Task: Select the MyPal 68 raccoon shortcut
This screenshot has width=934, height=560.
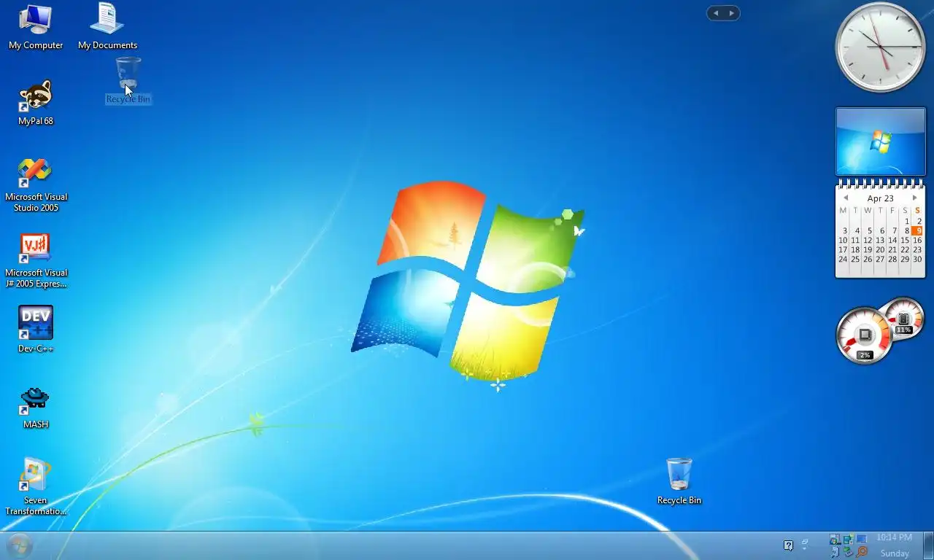Action: 36,103
